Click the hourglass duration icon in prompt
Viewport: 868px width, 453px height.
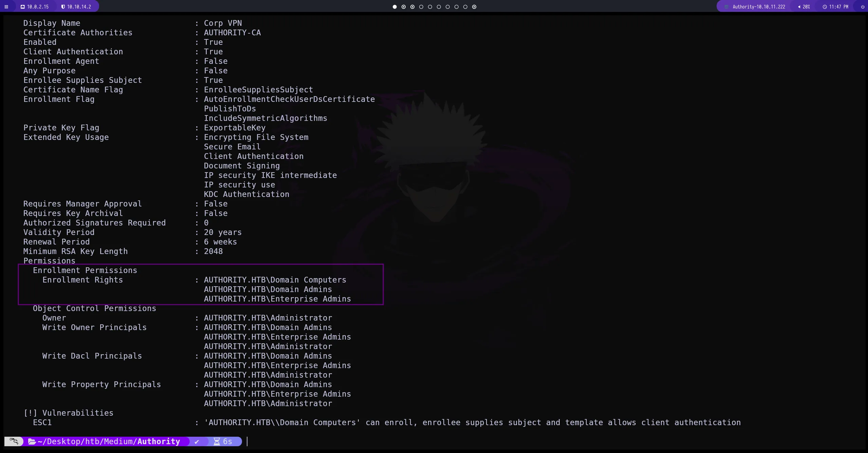pos(217,441)
